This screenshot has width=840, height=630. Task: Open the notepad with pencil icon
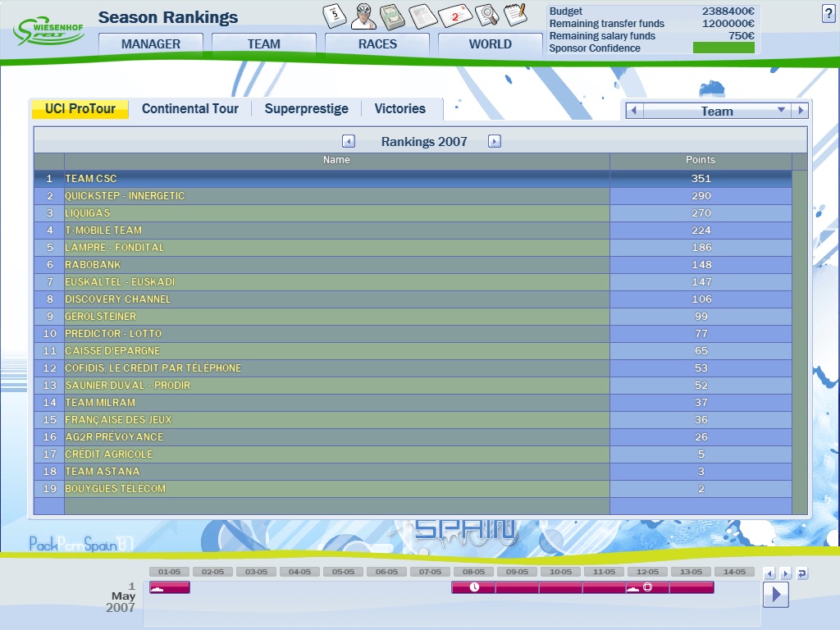tap(515, 14)
